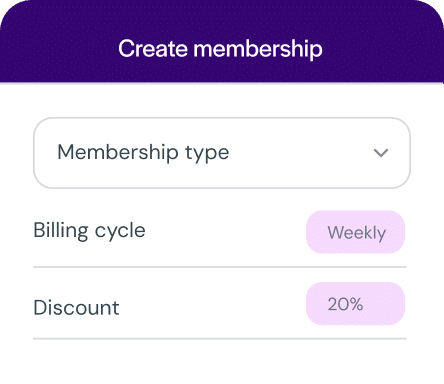This screenshot has height=384, width=444.
Task: Select the Weekly billing cycle pill
Action: (355, 232)
